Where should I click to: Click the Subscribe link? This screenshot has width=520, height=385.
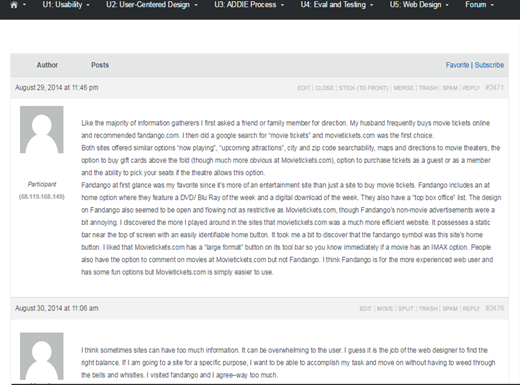[489, 65]
